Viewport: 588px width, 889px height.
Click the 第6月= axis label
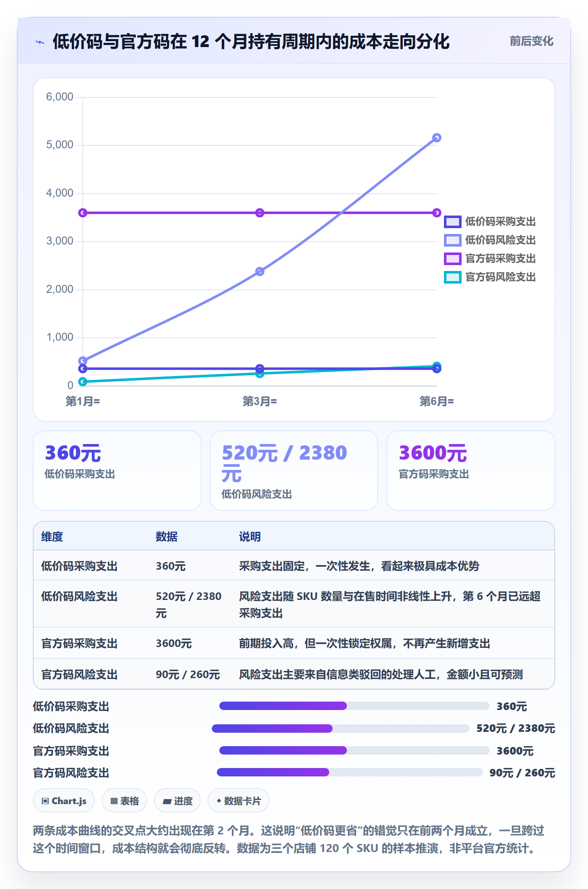[x=436, y=401]
